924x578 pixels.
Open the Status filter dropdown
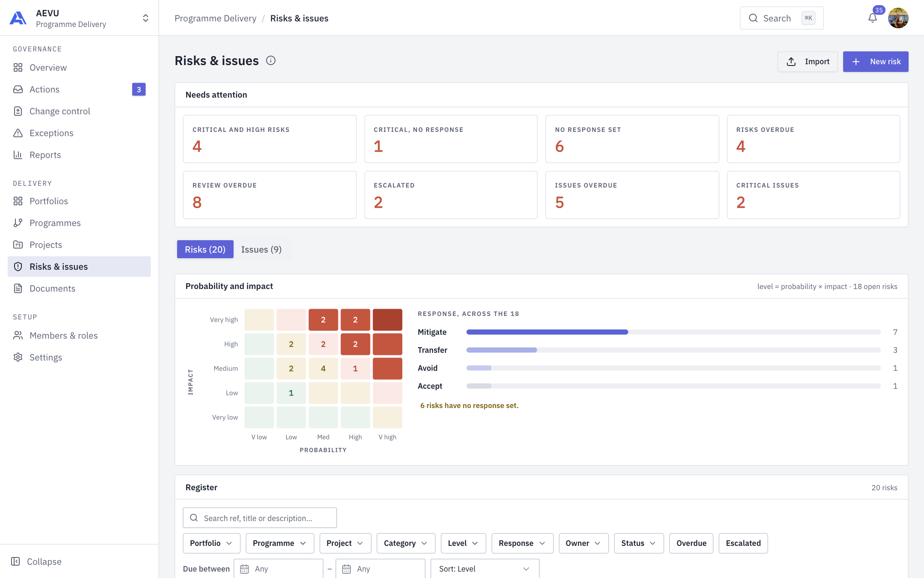click(x=639, y=543)
